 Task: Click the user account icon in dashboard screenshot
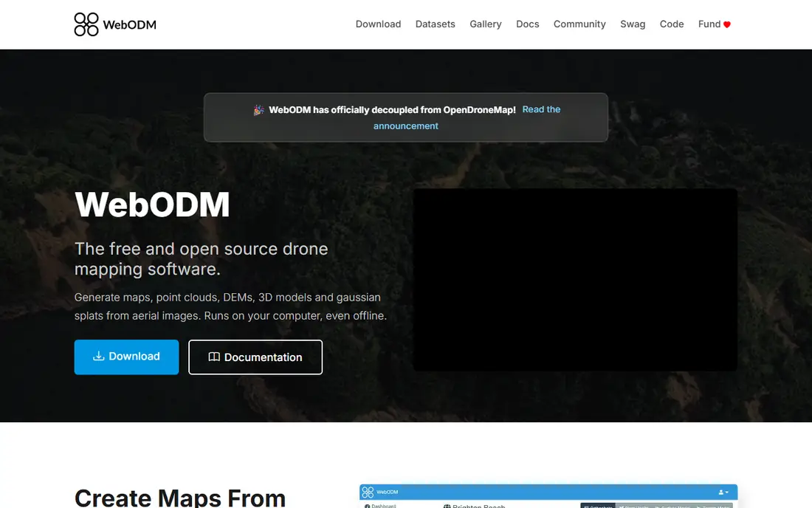point(723,492)
